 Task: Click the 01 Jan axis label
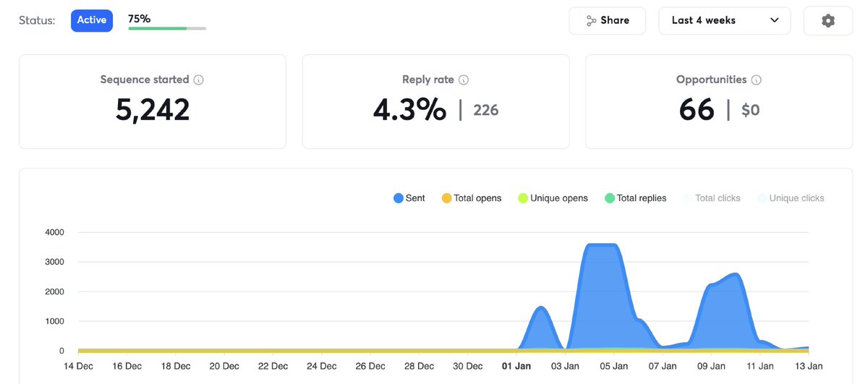[x=516, y=366]
